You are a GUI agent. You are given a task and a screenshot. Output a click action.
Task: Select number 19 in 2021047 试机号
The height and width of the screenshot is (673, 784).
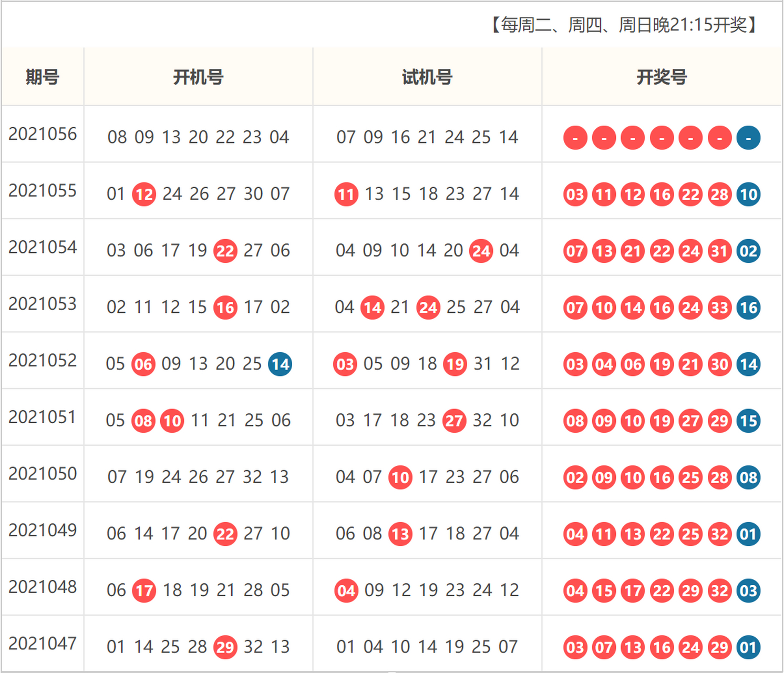pos(454,647)
